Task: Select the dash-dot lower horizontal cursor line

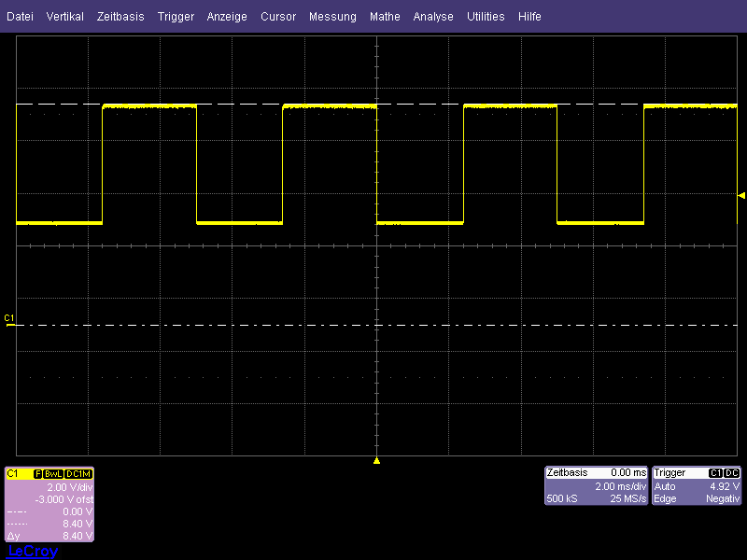Action: tap(376, 325)
